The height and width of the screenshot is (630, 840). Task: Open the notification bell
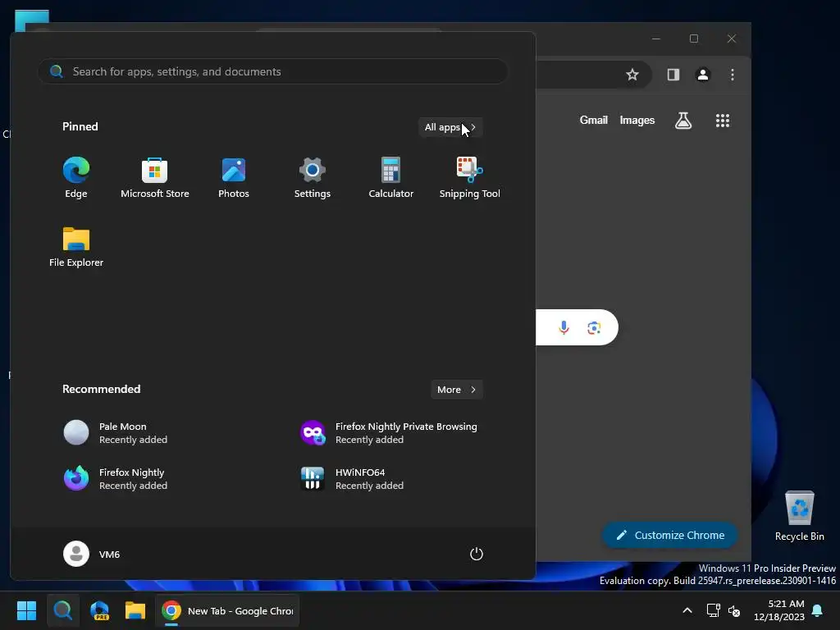pyautogui.click(x=818, y=610)
